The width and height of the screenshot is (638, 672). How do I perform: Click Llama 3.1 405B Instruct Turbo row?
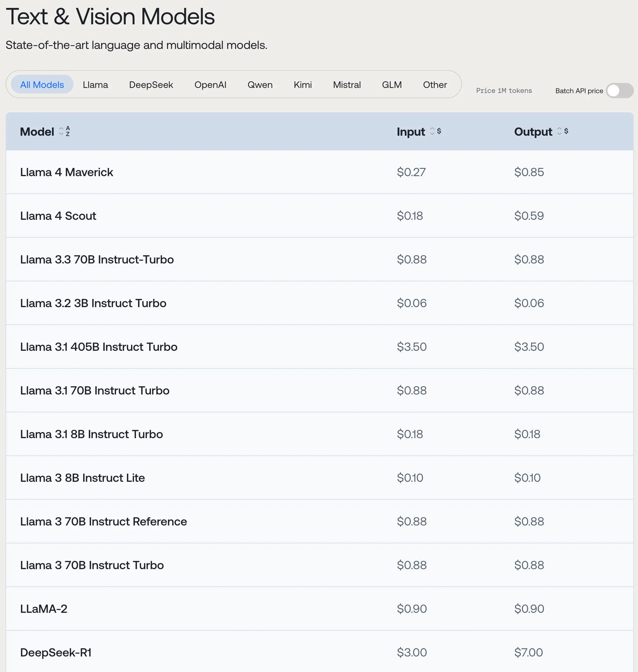tap(99, 347)
